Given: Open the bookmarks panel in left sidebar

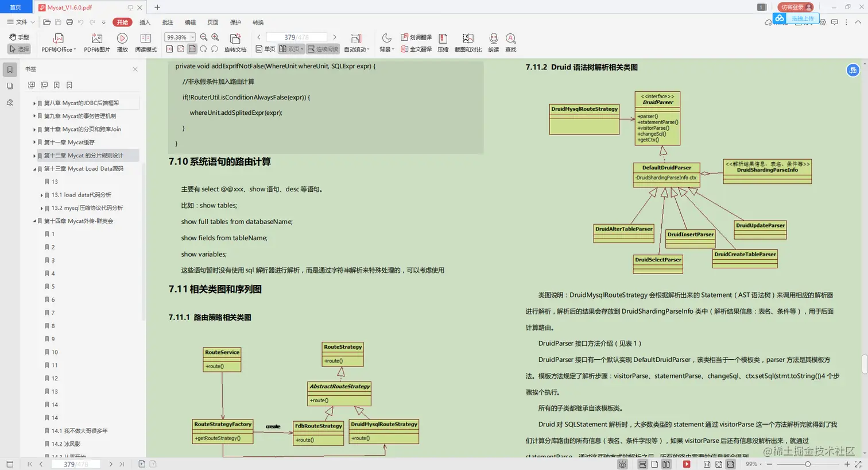Looking at the screenshot, I should [10, 70].
